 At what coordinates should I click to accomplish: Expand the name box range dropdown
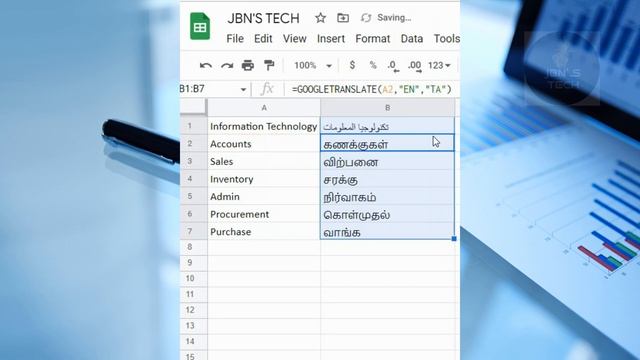point(243,89)
